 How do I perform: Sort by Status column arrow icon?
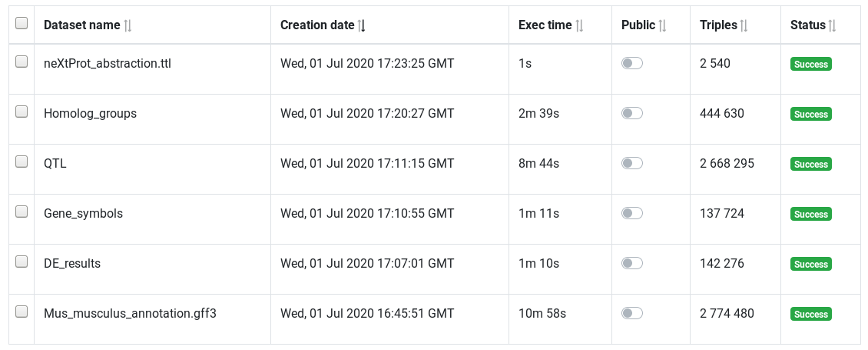tap(832, 25)
